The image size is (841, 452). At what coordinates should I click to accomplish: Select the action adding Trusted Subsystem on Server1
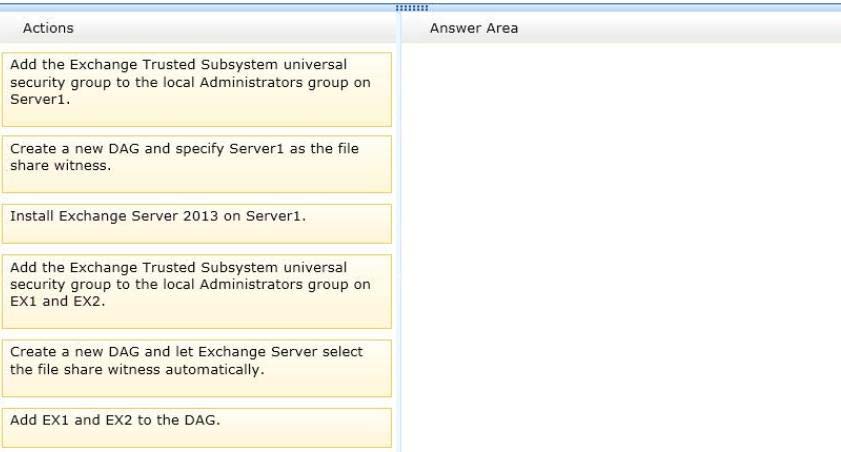pos(197,90)
